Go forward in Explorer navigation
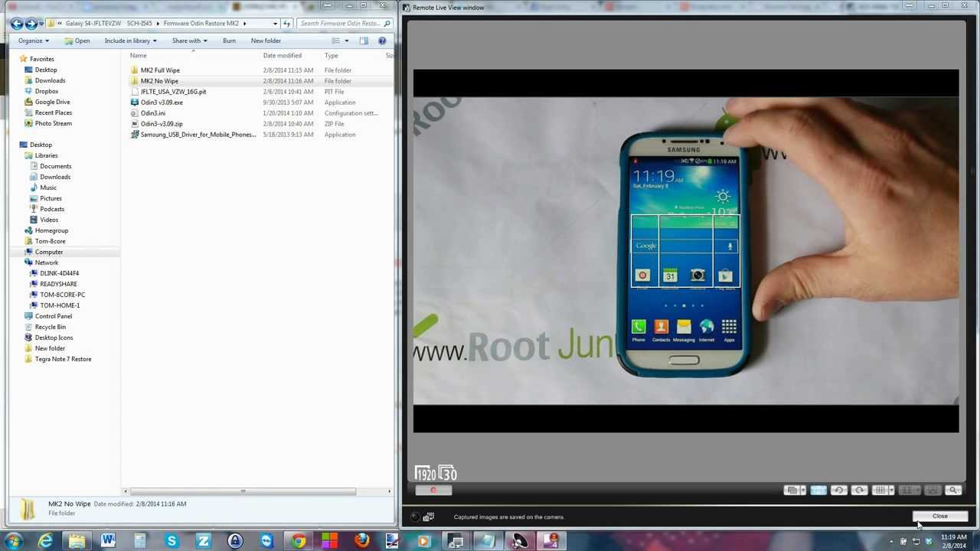This screenshot has height=551, width=980. click(x=31, y=24)
